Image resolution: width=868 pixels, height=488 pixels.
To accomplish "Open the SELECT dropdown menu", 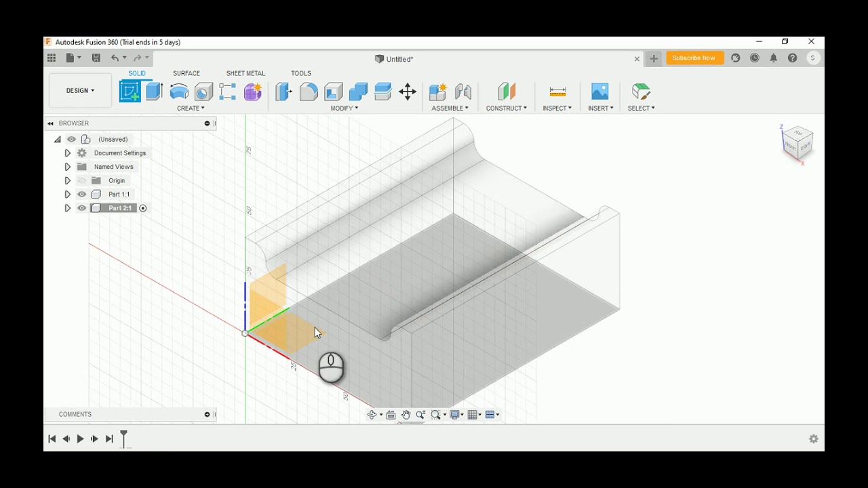I will 642,108.
